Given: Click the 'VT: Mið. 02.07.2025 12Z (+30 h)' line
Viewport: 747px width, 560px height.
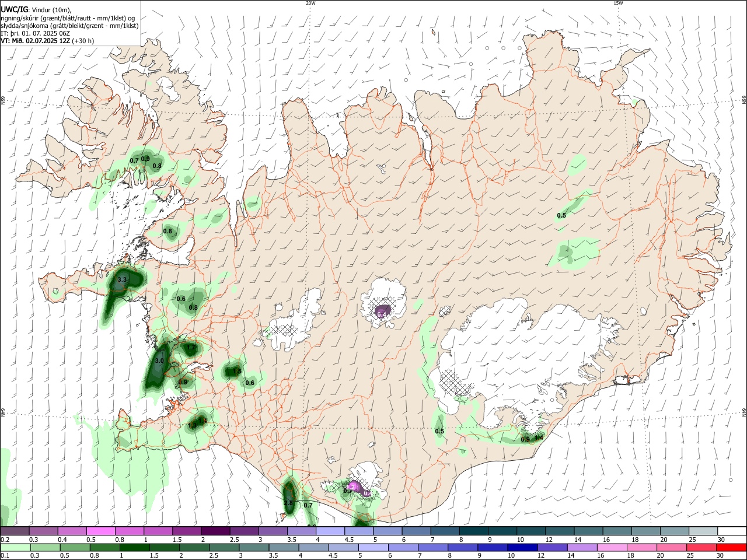Looking at the screenshot, I should point(47,41).
